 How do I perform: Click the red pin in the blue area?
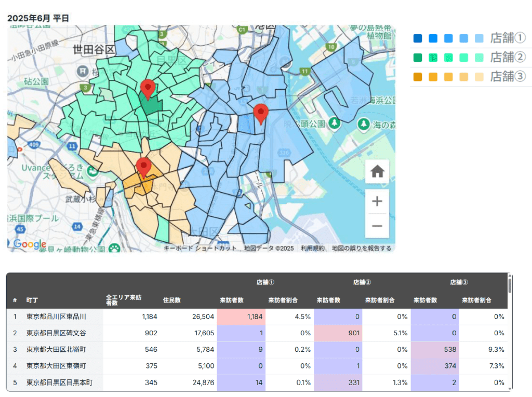click(x=260, y=113)
